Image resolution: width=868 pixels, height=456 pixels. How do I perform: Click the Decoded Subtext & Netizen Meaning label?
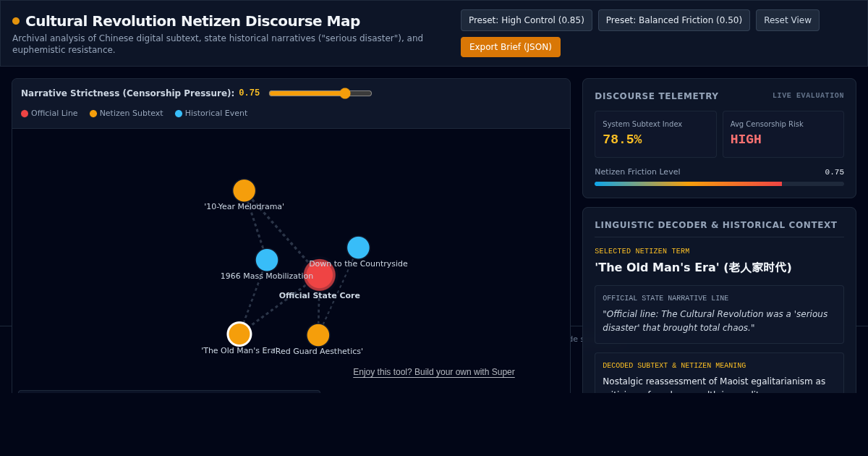coord(674,366)
